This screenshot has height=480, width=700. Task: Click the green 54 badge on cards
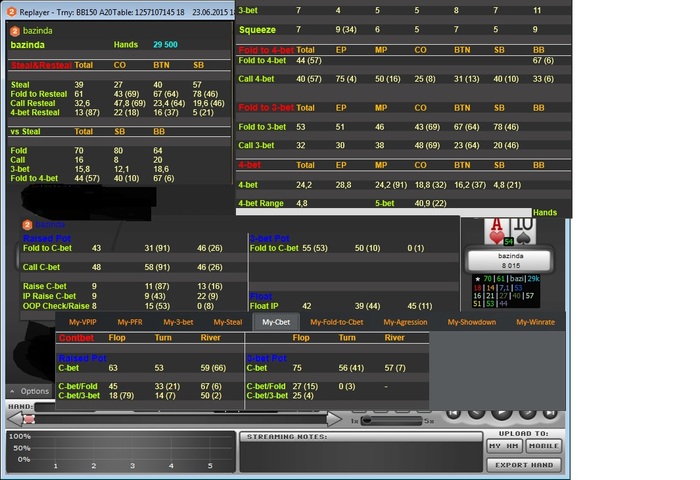pyautogui.click(x=508, y=242)
